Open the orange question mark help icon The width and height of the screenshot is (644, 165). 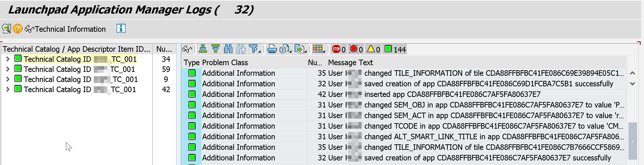pos(18,29)
